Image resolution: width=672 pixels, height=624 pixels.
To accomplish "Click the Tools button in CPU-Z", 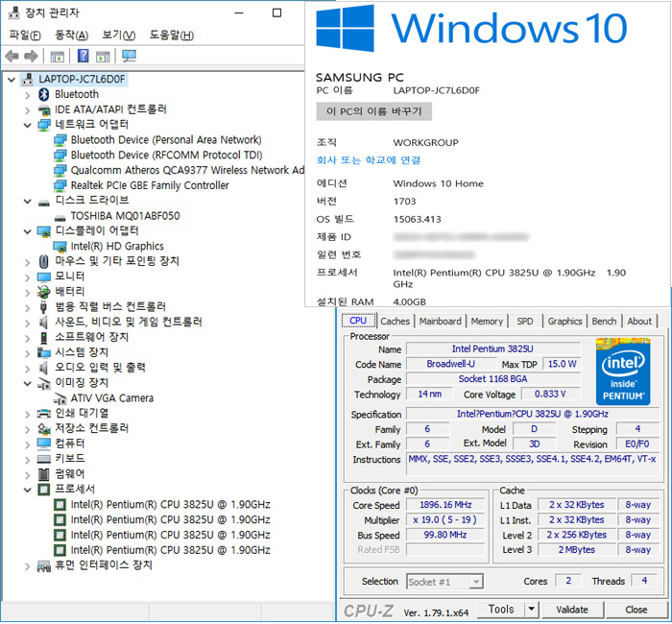I will (x=501, y=609).
